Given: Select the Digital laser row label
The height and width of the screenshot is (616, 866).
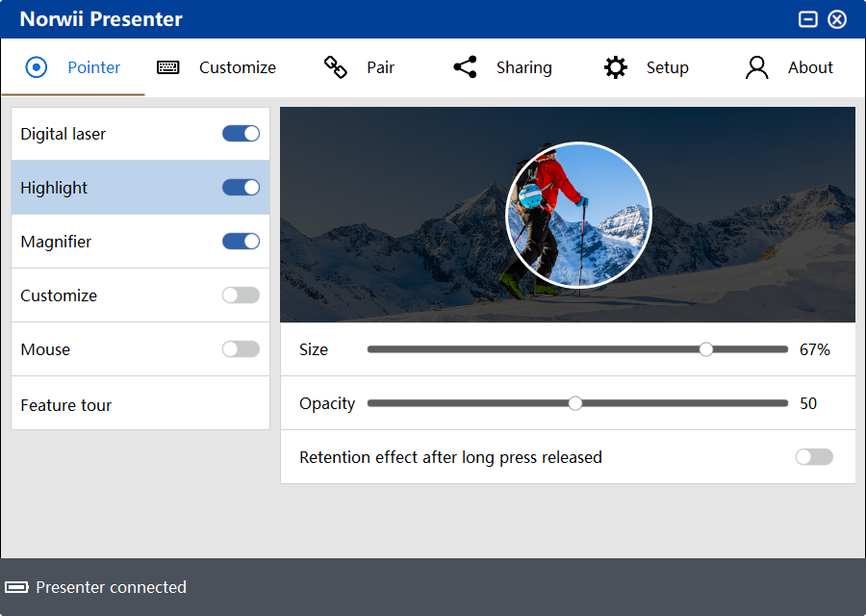Looking at the screenshot, I should point(63,134).
